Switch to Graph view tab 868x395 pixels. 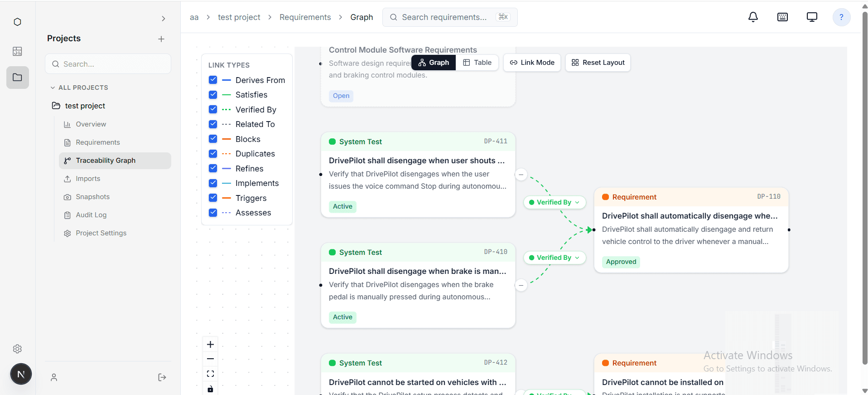click(434, 63)
